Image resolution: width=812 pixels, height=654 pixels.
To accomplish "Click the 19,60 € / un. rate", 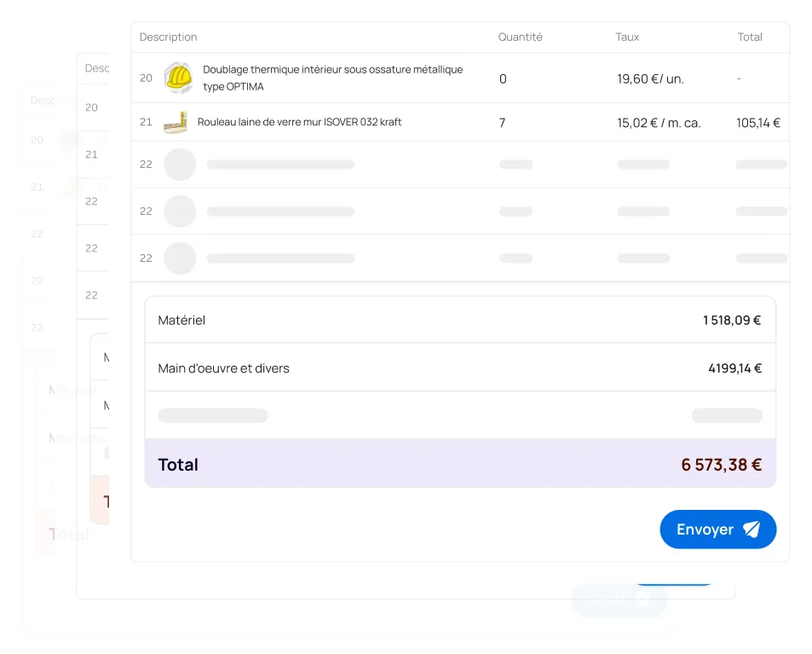I will click(x=650, y=78).
